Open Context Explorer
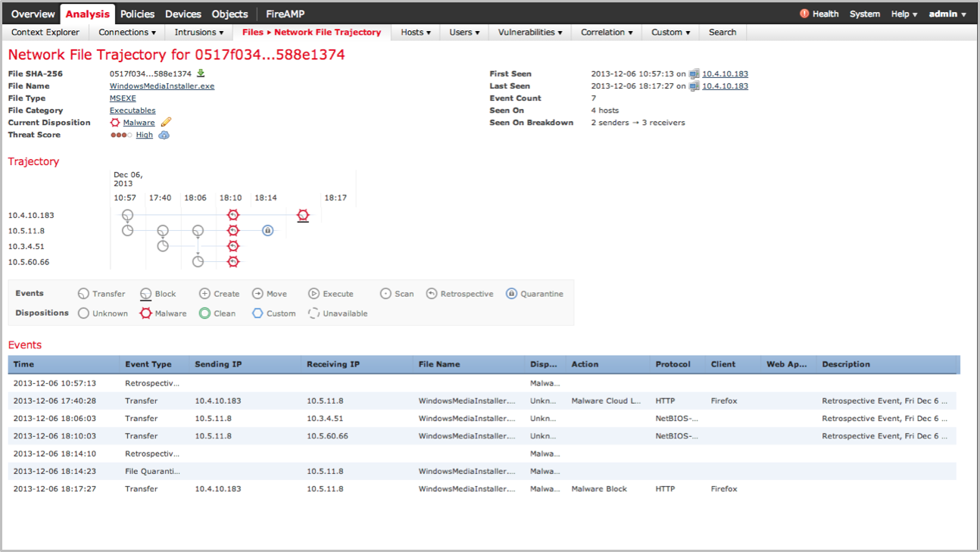The width and height of the screenshot is (980, 552). click(x=45, y=32)
